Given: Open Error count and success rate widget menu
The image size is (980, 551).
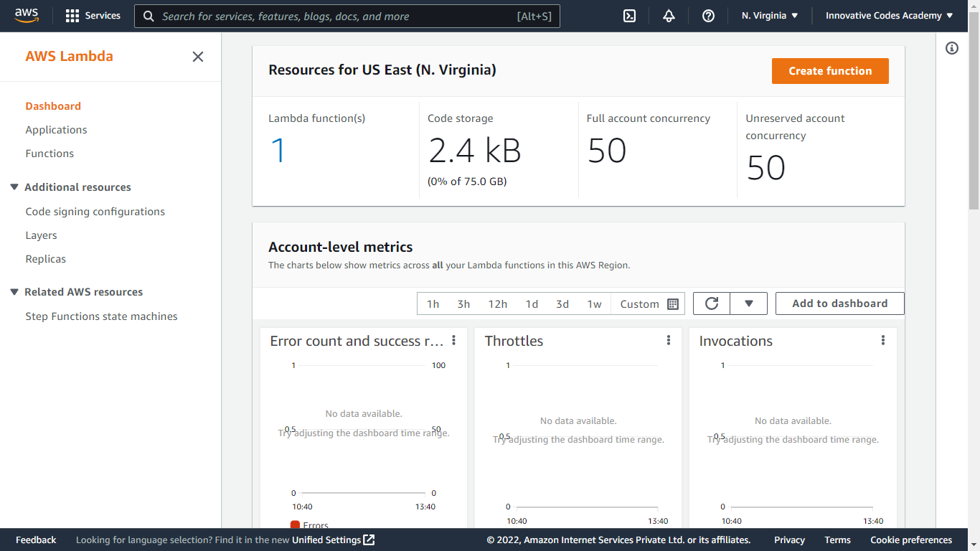Looking at the screenshot, I should (454, 341).
